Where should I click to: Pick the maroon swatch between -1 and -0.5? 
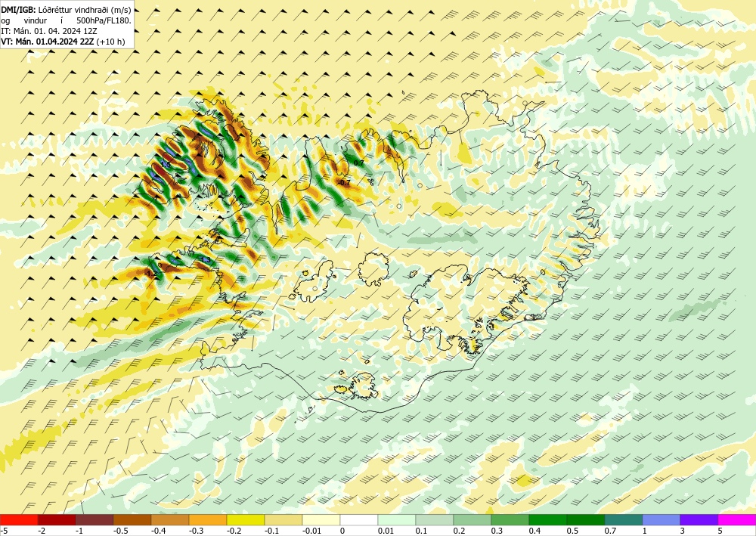94,520
